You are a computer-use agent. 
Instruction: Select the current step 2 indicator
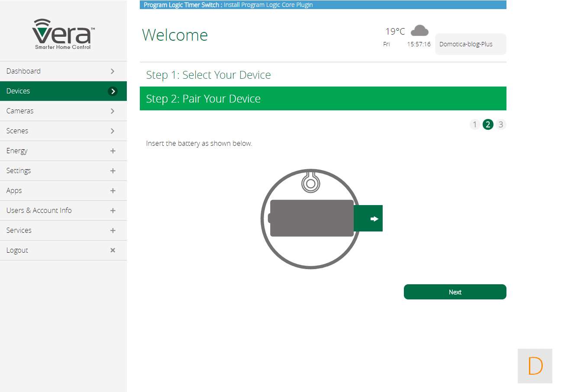coord(488,125)
